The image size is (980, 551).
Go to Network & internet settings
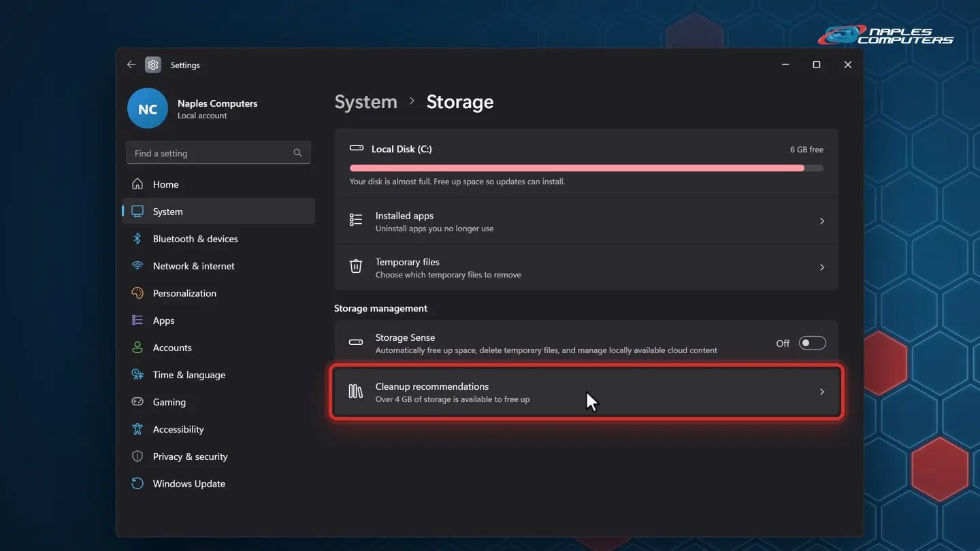coord(218,266)
